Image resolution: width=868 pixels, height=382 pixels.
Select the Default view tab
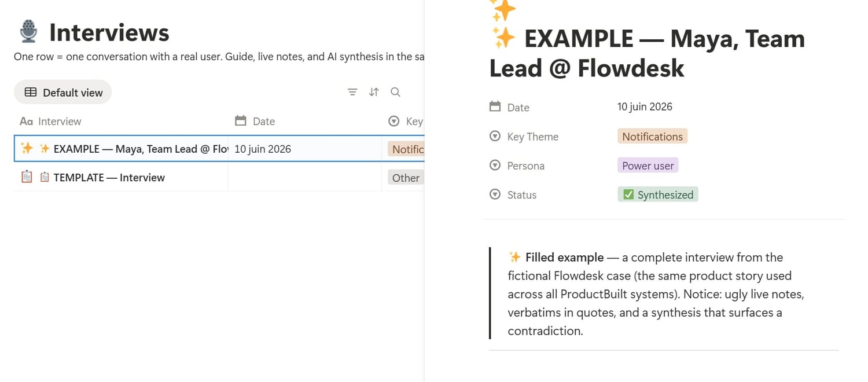(x=63, y=92)
